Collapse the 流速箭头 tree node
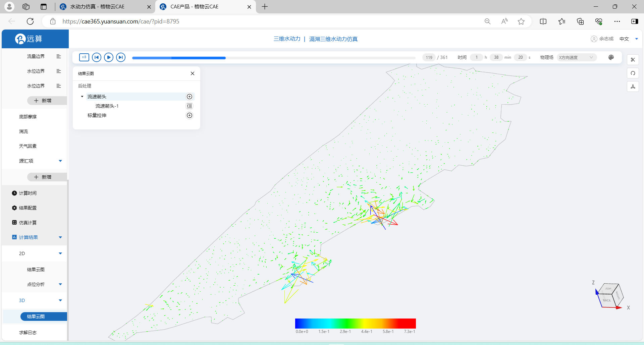Image resolution: width=644 pixels, height=345 pixels. point(82,97)
